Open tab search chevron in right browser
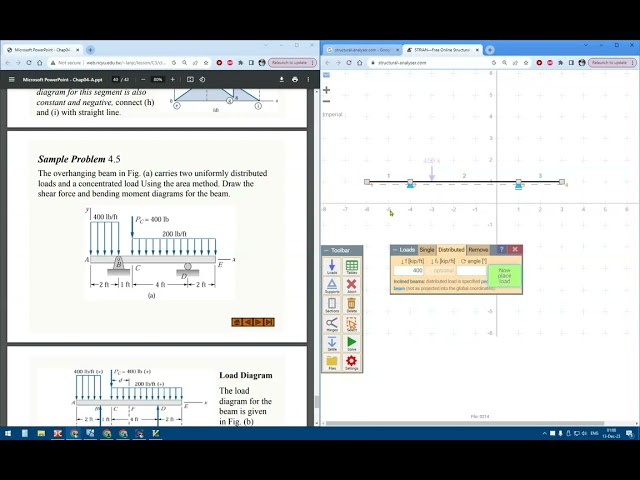640x480 pixels. tap(586, 45)
